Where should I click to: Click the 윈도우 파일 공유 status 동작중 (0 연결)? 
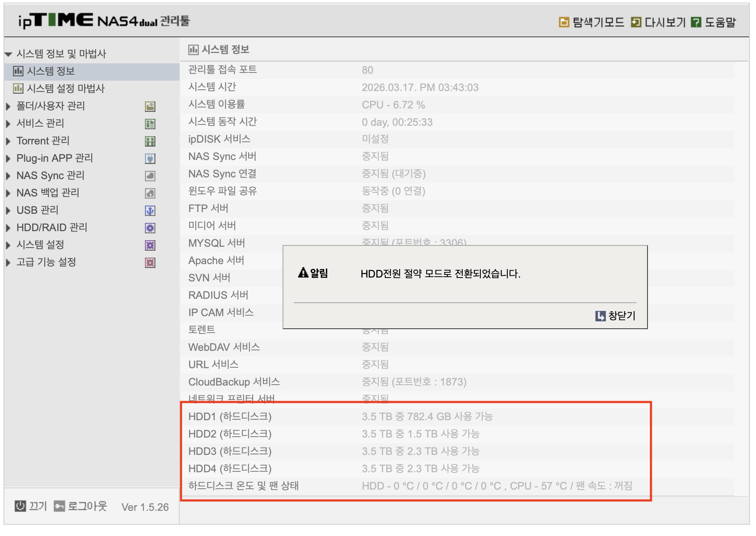(x=394, y=191)
